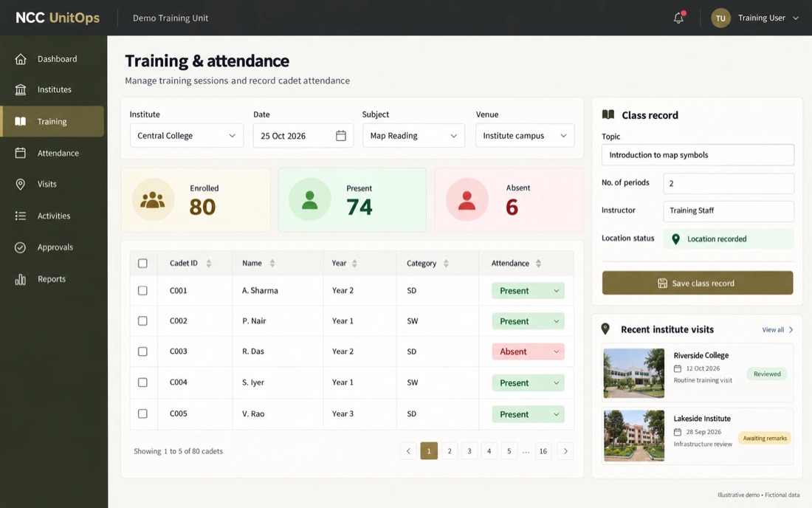Check the box for cadet C003
The image size is (812, 508).
[142, 351]
